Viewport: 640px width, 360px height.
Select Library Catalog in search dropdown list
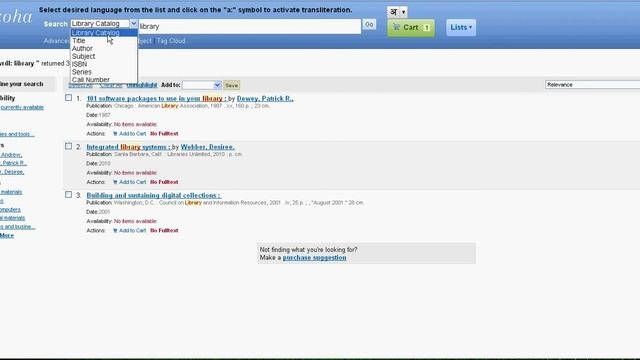[104, 33]
